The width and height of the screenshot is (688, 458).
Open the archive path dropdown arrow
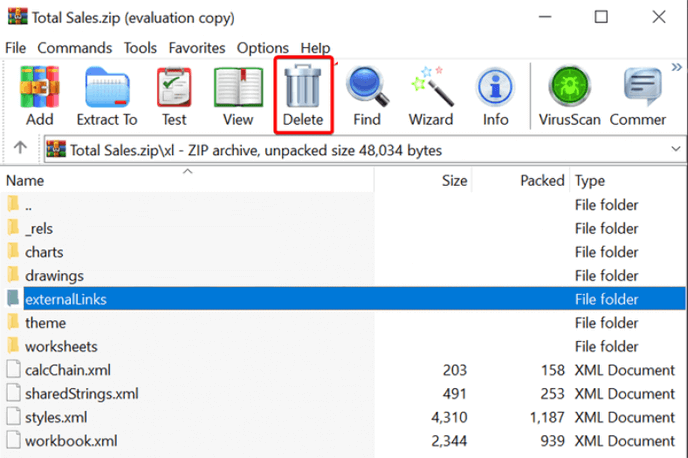pyautogui.click(x=676, y=149)
